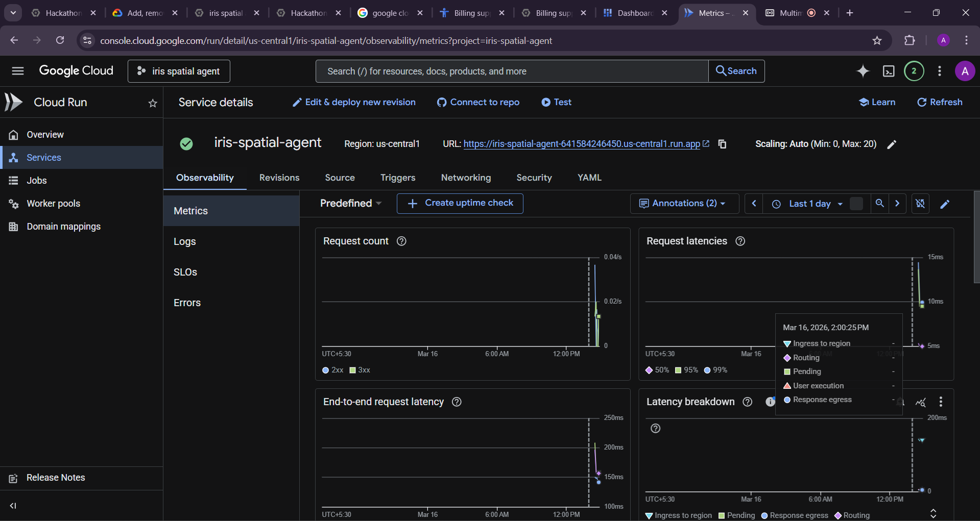The width and height of the screenshot is (980, 521).
Task: Expand the Annotations (2) dropdown
Action: tap(684, 204)
